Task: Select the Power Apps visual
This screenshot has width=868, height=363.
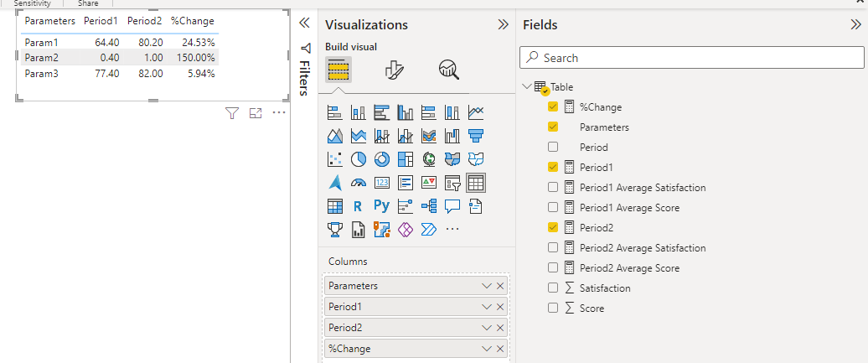Action: click(x=406, y=229)
